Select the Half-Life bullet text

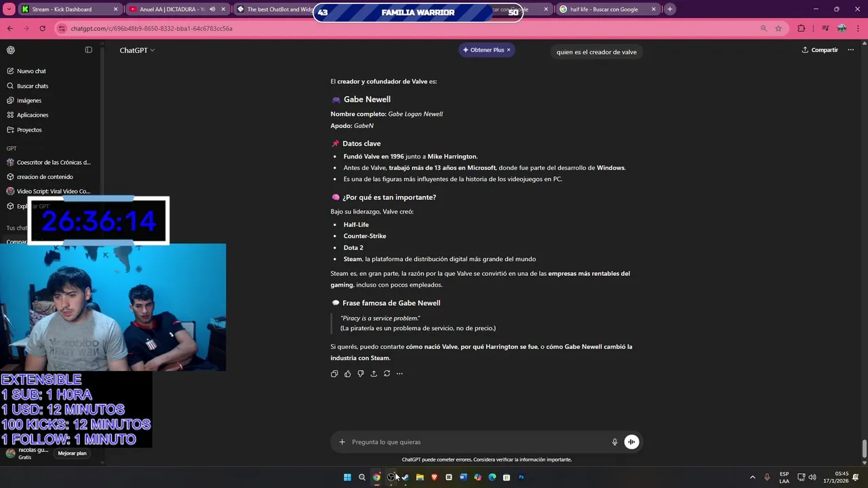356,225
